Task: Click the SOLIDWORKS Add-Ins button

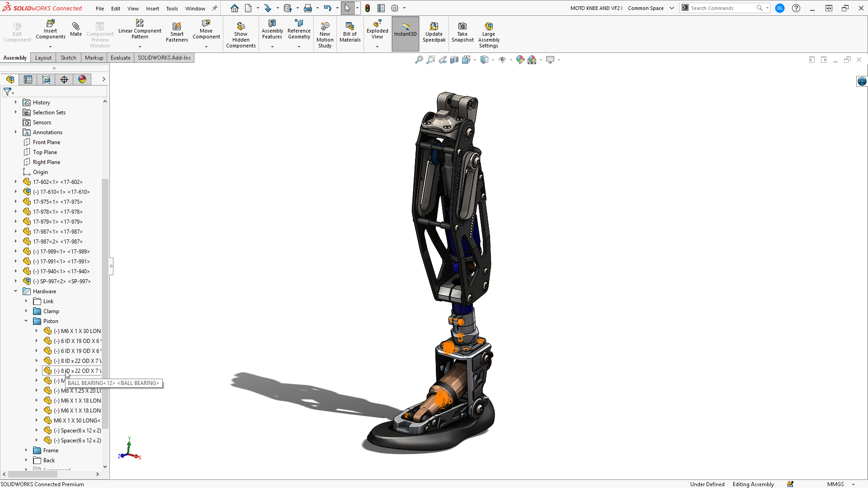Action: [x=165, y=57]
